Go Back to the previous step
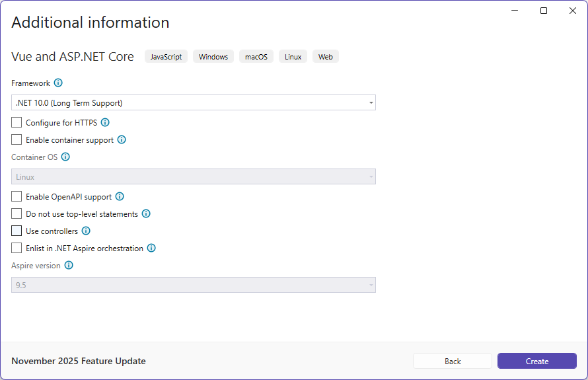 (453, 361)
